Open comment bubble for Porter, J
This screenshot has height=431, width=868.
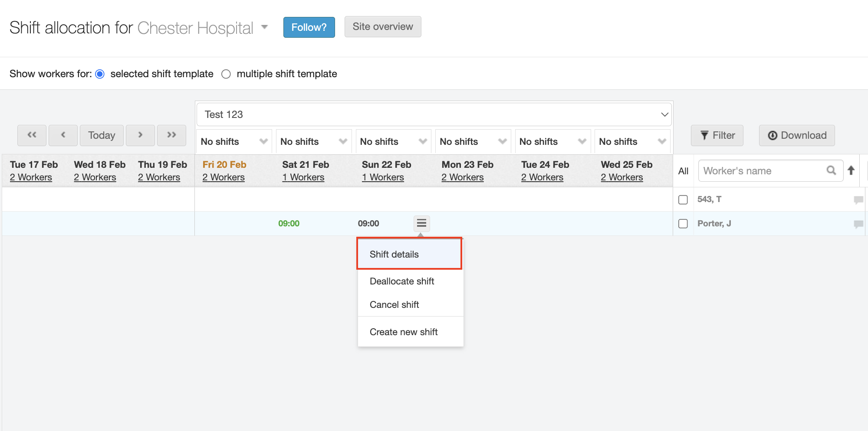pyautogui.click(x=858, y=224)
